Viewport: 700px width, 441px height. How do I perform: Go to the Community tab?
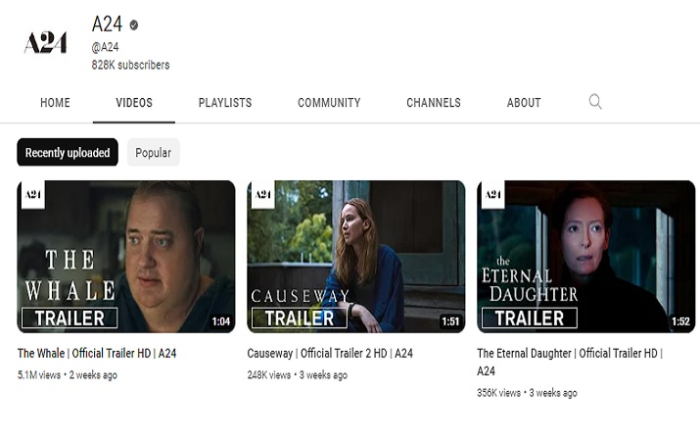[x=329, y=103]
